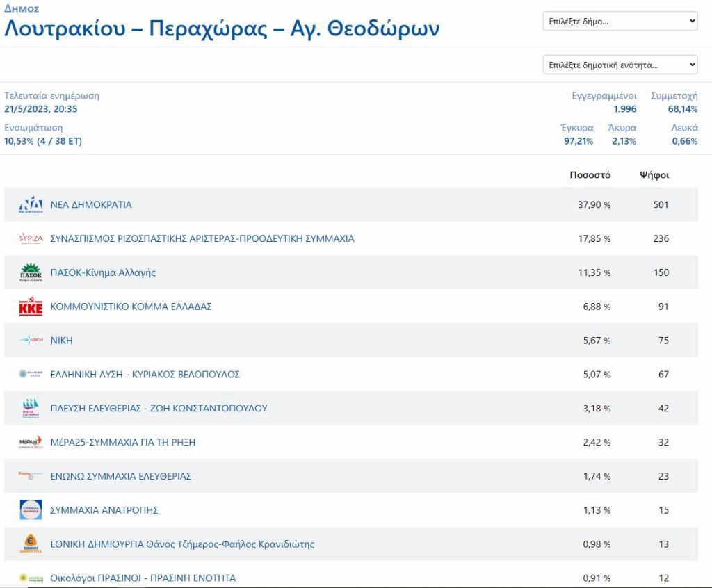Screen dimensions: 712x588
Task: Click the Πλεύση Ελευθερίας sailboat logo
Action: click(31, 409)
